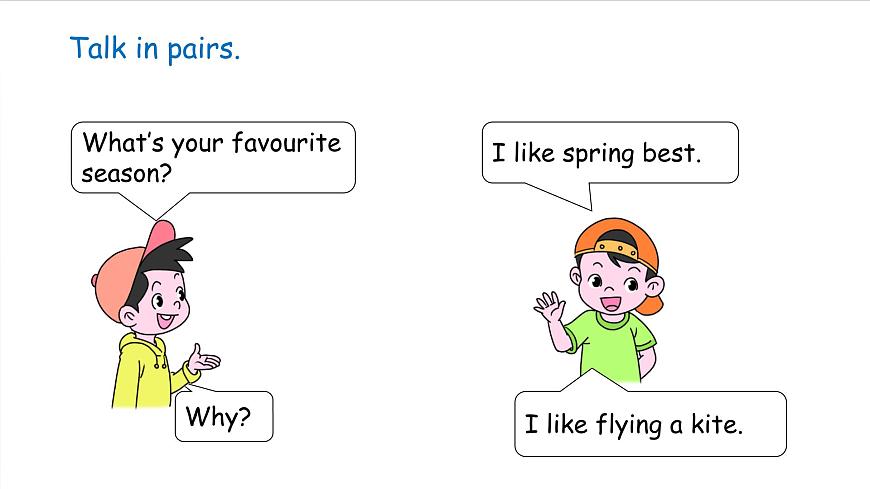The image size is (870, 489).
Task: Click the word 'season?' in the left bubble
Action: tap(127, 174)
